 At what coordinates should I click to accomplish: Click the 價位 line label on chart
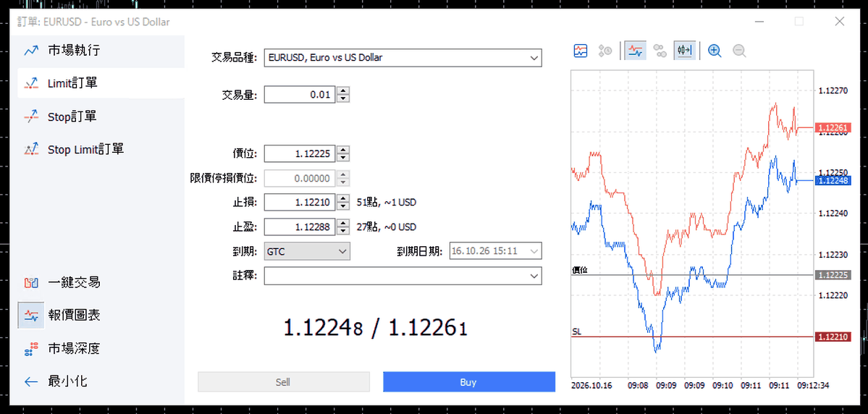click(x=579, y=270)
